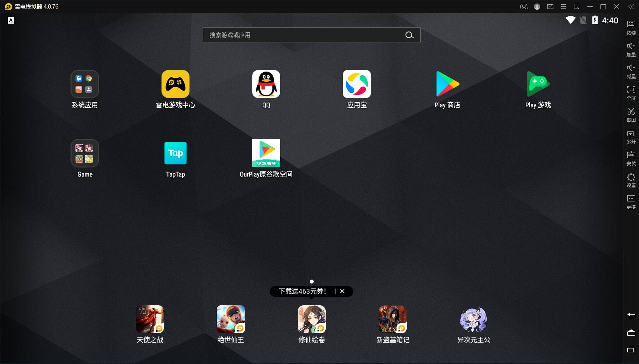Increase volume with 加量 button
This screenshot has height=364, width=639.
631,49
